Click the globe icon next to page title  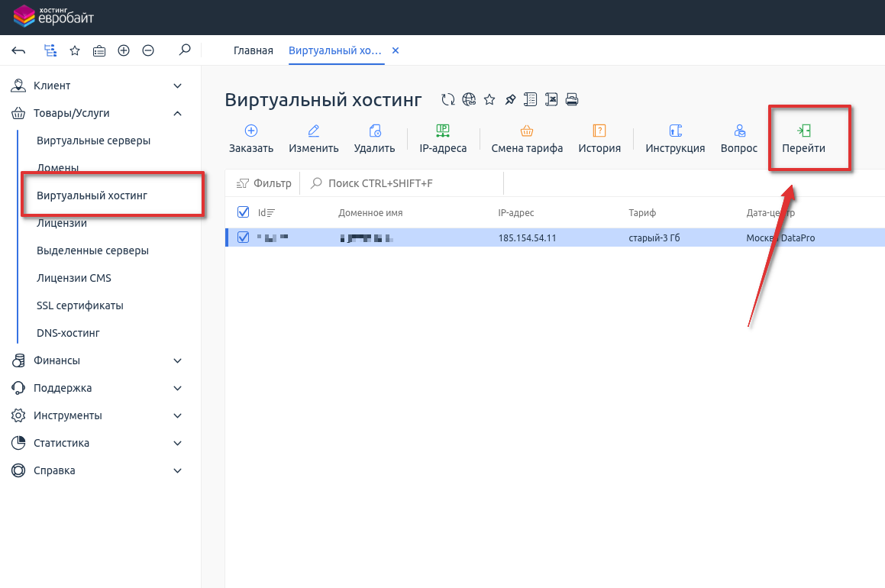coord(469,100)
